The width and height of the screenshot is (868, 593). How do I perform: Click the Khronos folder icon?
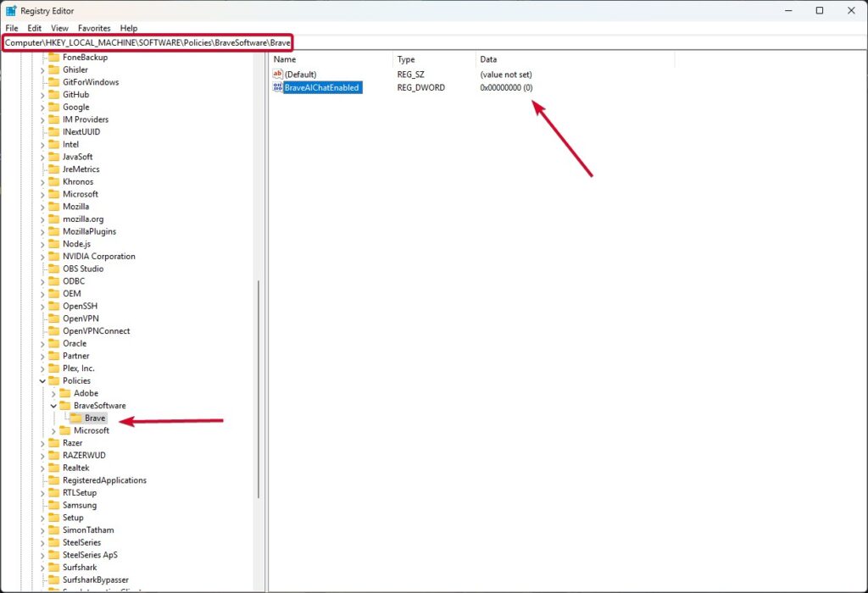(x=53, y=181)
